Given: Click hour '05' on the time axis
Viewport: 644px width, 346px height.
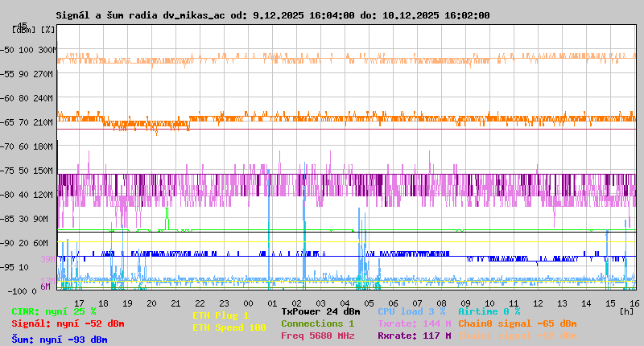Looking at the screenshot, I should (369, 303).
